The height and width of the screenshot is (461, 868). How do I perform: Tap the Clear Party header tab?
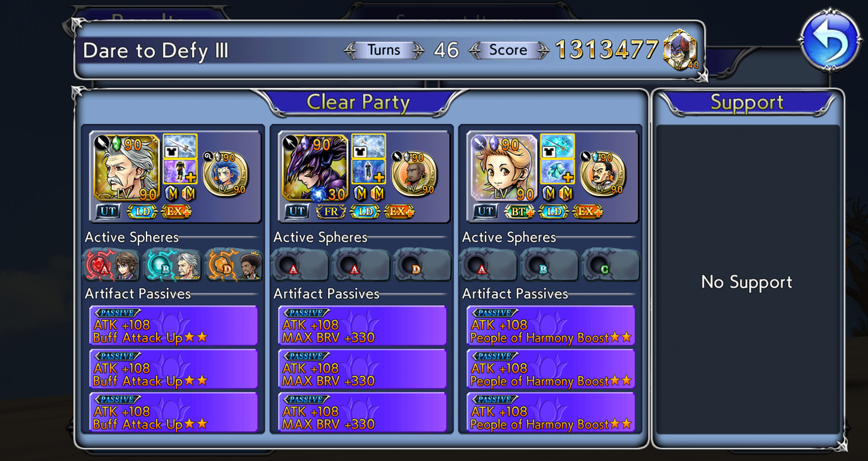(358, 102)
